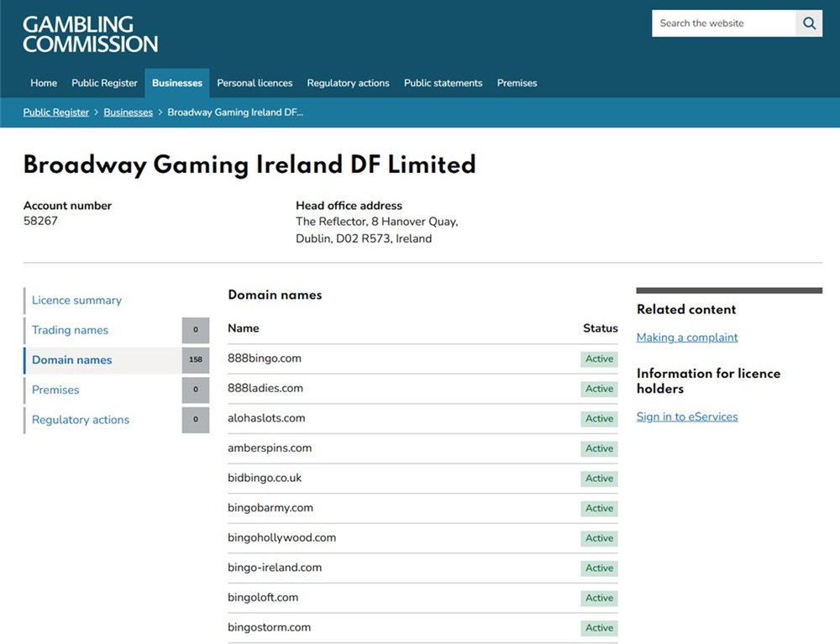Open the Home nav item
This screenshot has height=644, width=840.
click(x=44, y=83)
